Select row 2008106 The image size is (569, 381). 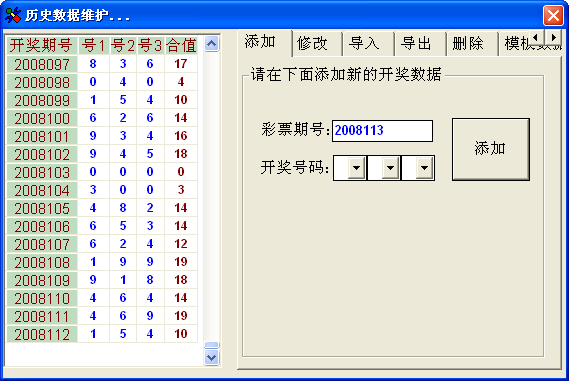tap(102, 226)
